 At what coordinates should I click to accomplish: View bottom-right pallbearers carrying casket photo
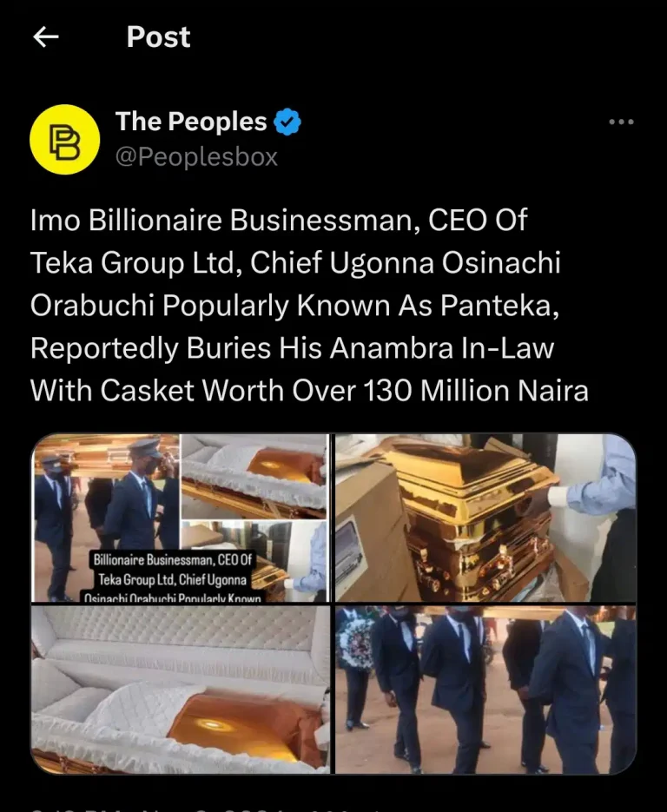(485, 690)
